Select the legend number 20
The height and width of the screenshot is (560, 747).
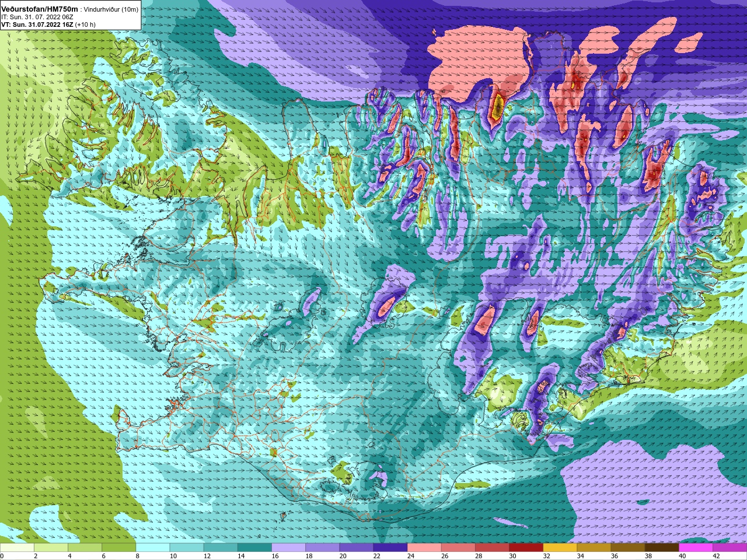343,556
